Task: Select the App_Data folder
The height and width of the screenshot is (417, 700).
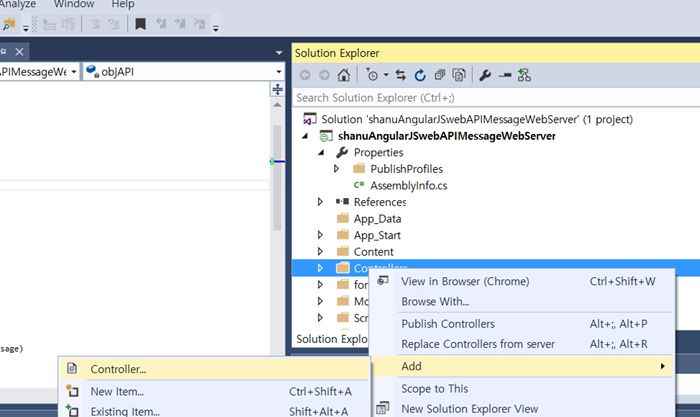Action: (377, 218)
